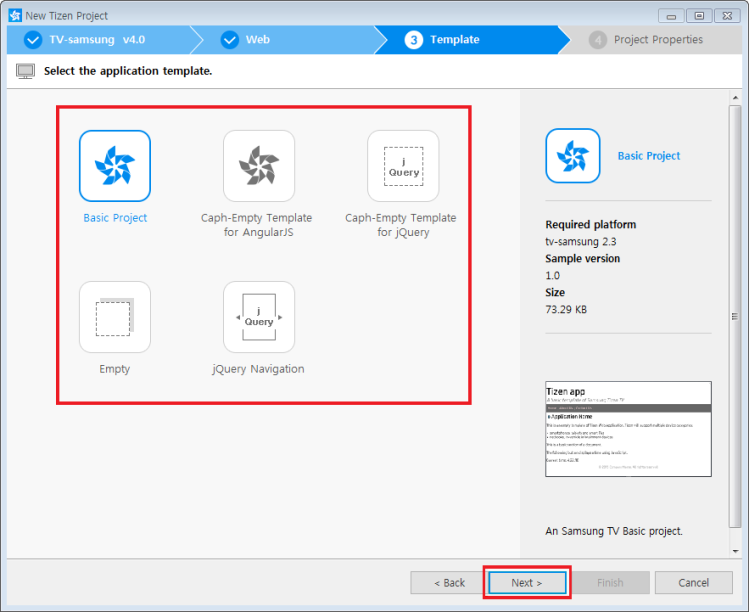Click the Basic Project icon in details pane
749x612 pixels.
(573, 156)
